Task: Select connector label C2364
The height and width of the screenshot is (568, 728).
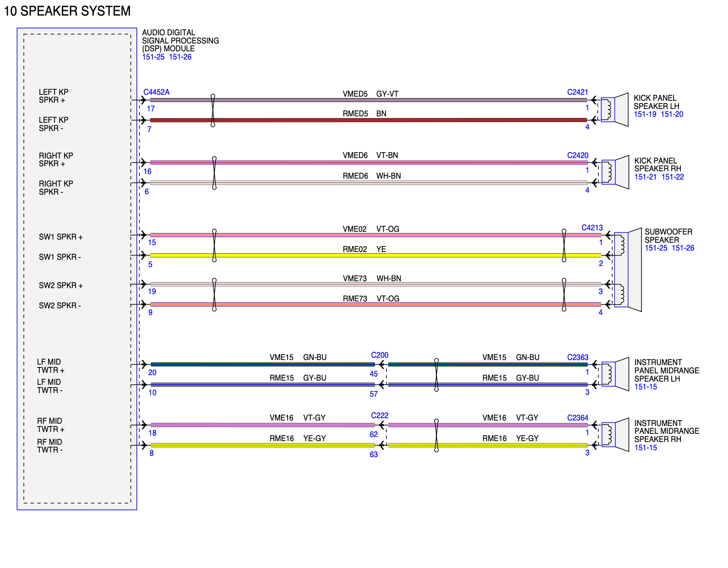Action: point(578,418)
